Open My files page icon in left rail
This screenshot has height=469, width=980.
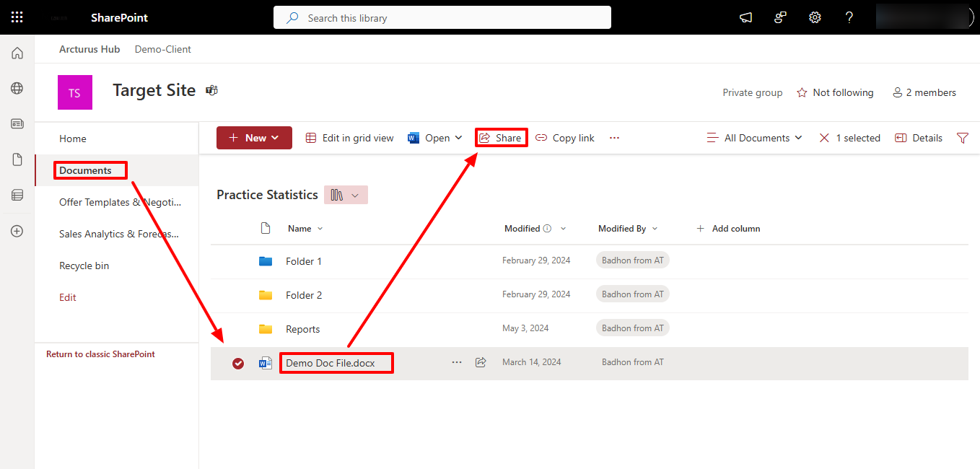point(17,159)
